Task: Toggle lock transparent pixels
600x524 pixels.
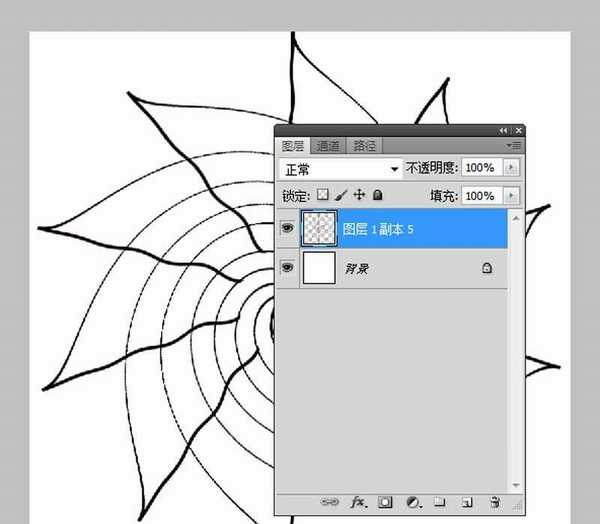Action: point(323,195)
